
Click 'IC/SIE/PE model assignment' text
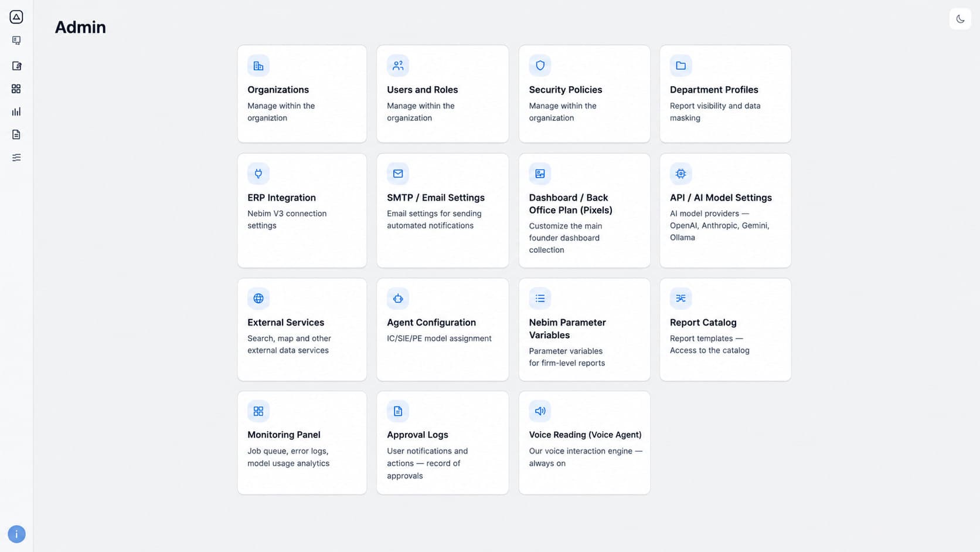439,338
